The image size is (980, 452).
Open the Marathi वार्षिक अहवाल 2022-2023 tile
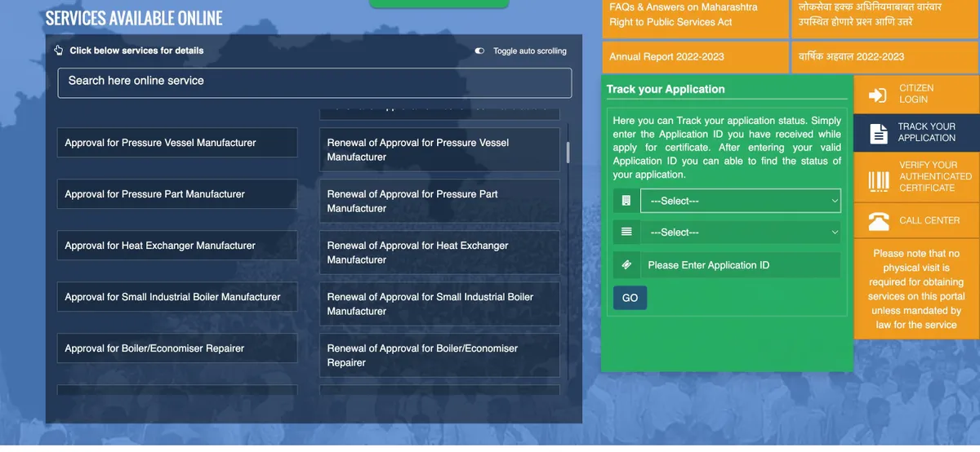(884, 57)
